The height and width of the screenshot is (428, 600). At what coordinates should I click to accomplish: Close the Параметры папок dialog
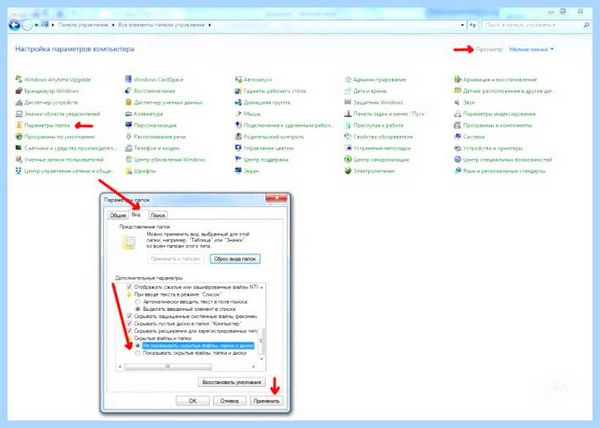(276, 198)
